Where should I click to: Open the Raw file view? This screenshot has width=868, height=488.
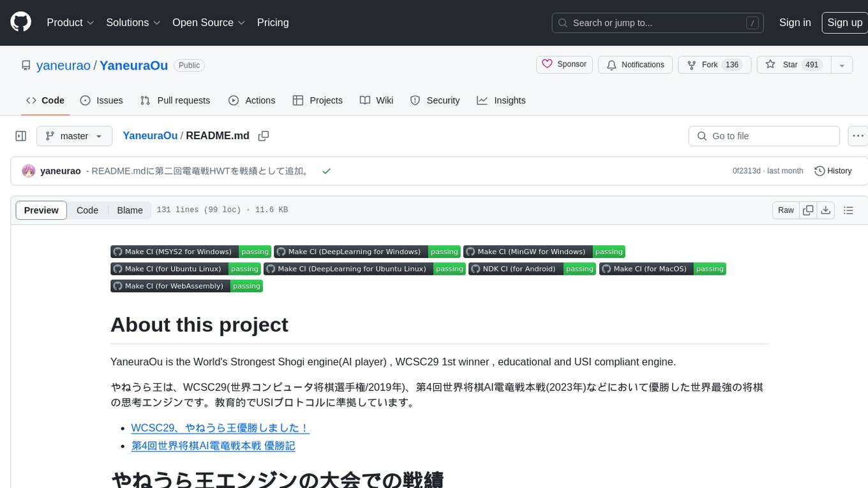click(x=786, y=210)
